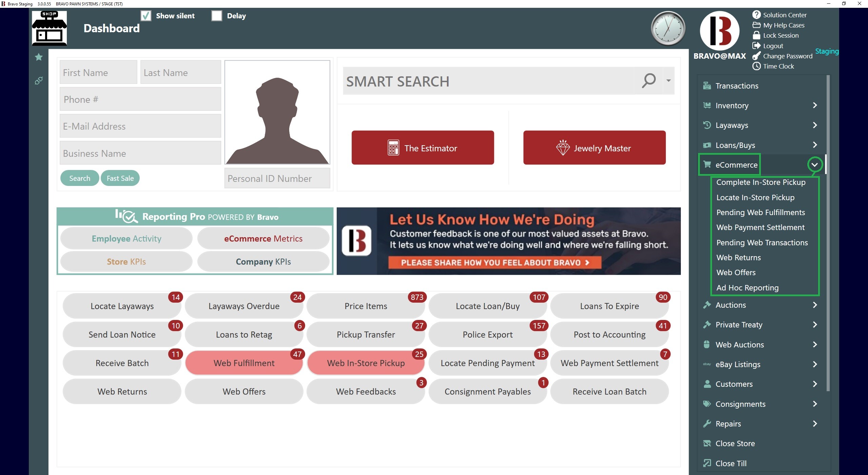The height and width of the screenshot is (475, 868).
Task: Collapse the eCommerce menu chevron
Action: pos(815,165)
